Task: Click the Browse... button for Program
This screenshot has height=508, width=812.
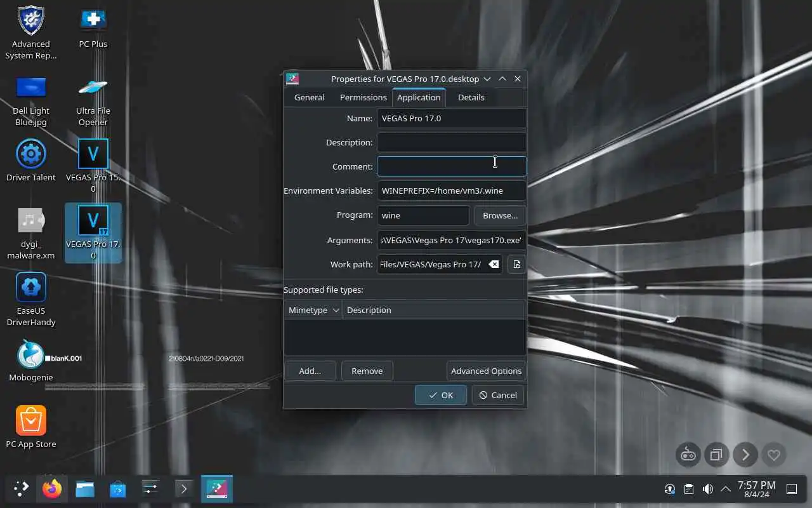Action: (x=500, y=215)
